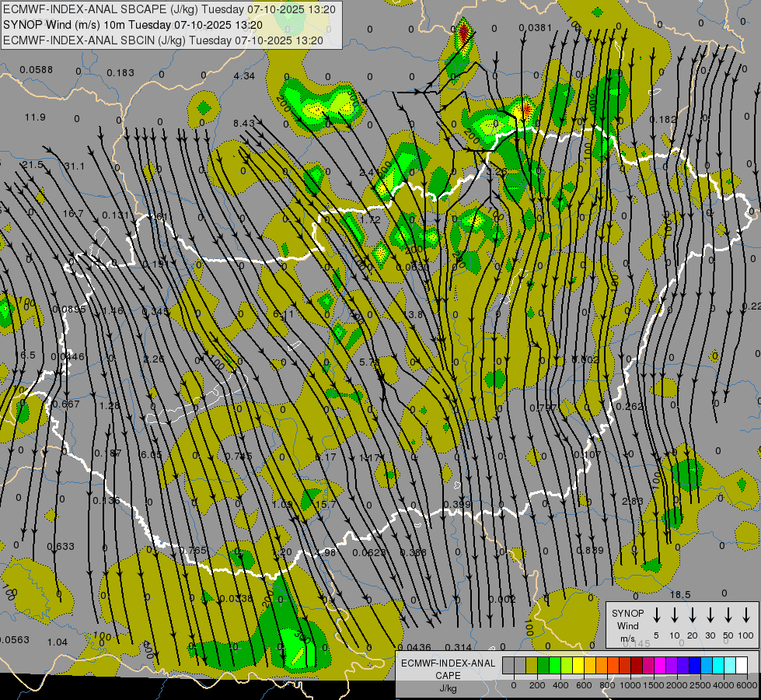761x700 pixels.
Task: Click the SYNOP Wind m/s legend label
Action: pyautogui.click(x=627, y=625)
